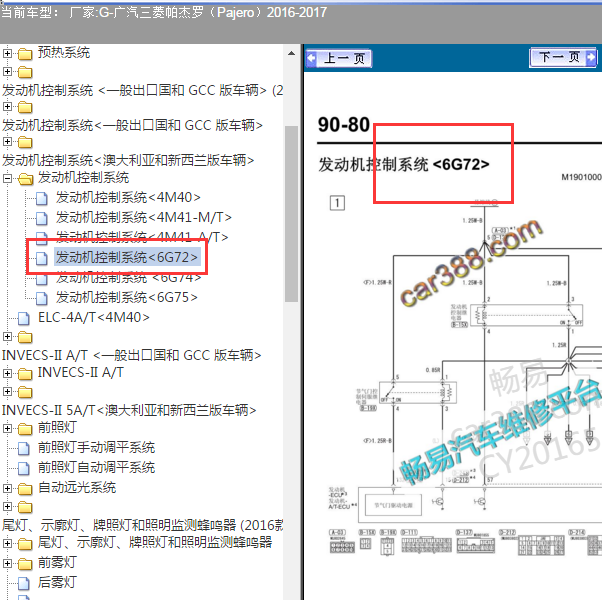
Task: Open ELC-4A/T<4M40> document
Action: [x=94, y=317]
